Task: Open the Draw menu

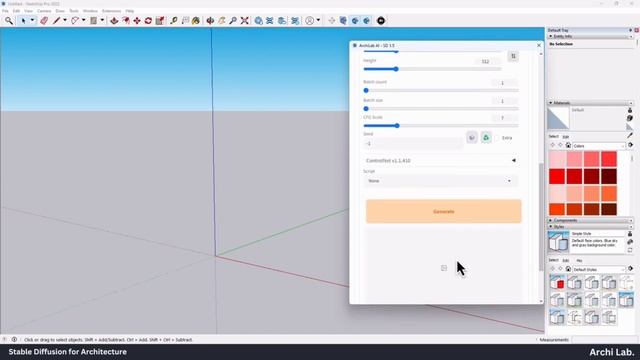Action: (60, 11)
